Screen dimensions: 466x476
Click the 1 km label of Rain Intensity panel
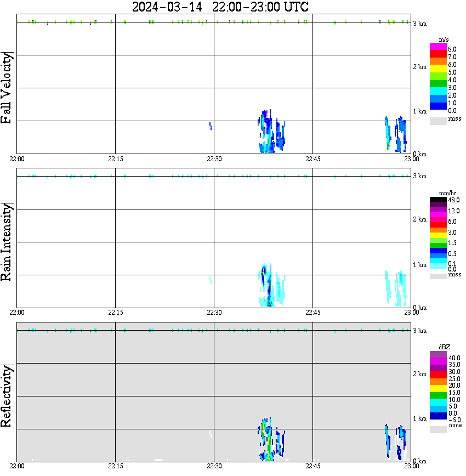click(419, 265)
